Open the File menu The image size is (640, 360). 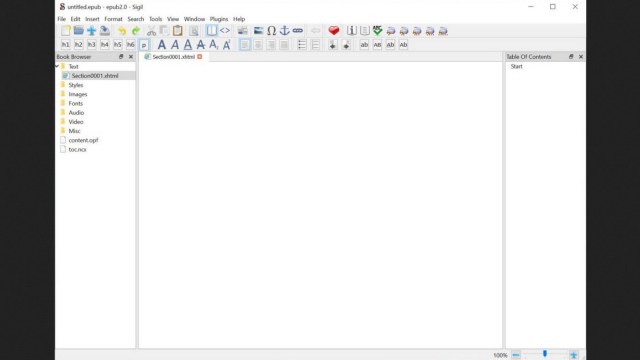pos(61,19)
